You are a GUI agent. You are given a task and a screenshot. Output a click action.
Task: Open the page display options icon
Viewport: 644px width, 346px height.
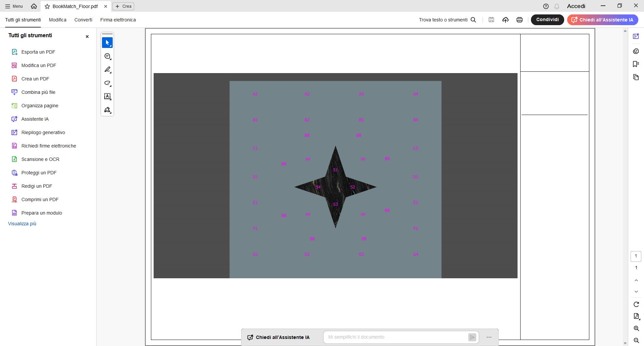point(636,316)
